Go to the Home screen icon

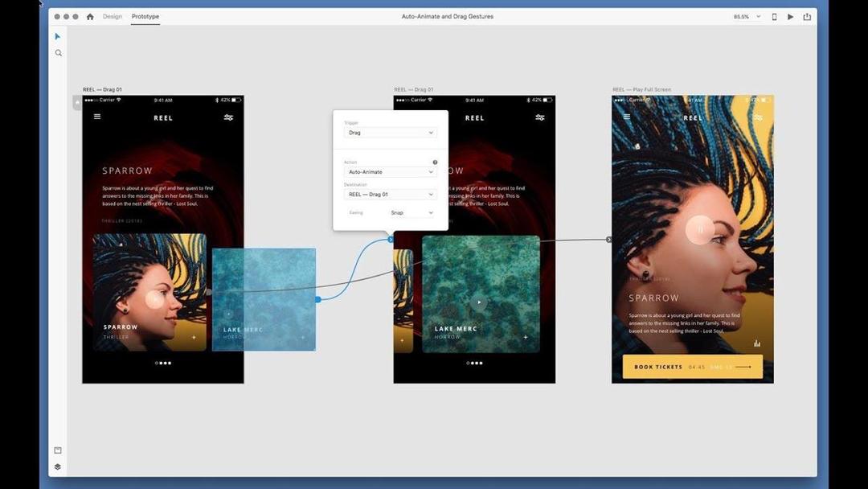90,17
